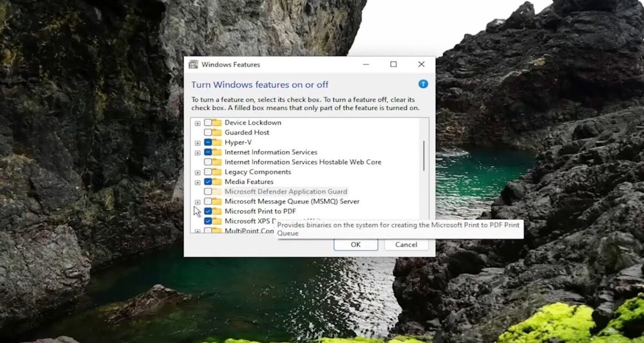Select the Microsoft Print to PDF label
Viewport: 644px width, 343px height.
(260, 211)
